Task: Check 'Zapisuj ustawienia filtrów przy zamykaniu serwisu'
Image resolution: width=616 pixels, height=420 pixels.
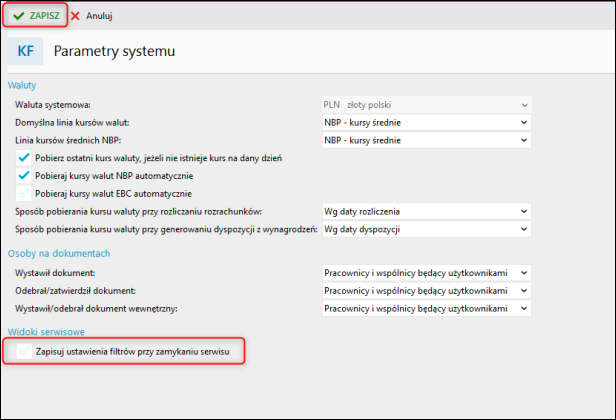Action: [24, 353]
